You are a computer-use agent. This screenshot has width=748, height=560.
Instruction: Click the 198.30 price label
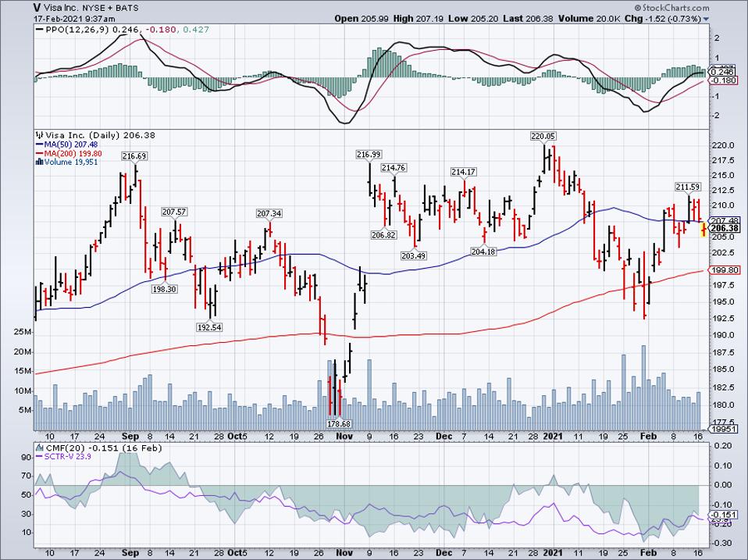coord(165,288)
